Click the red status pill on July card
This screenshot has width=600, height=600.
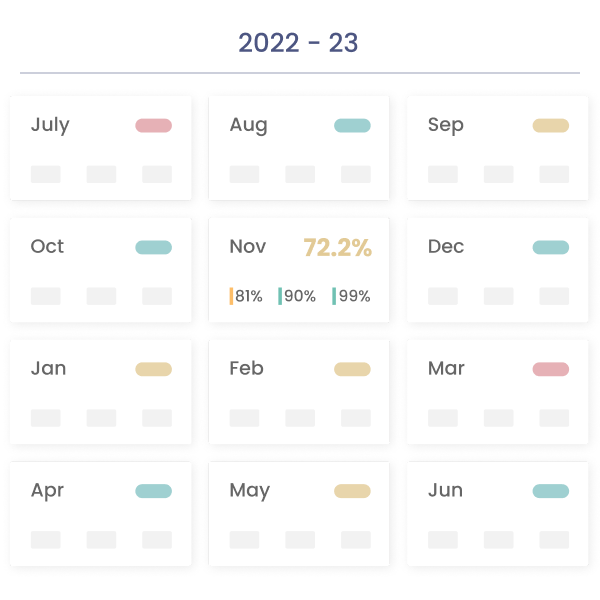click(x=153, y=126)
